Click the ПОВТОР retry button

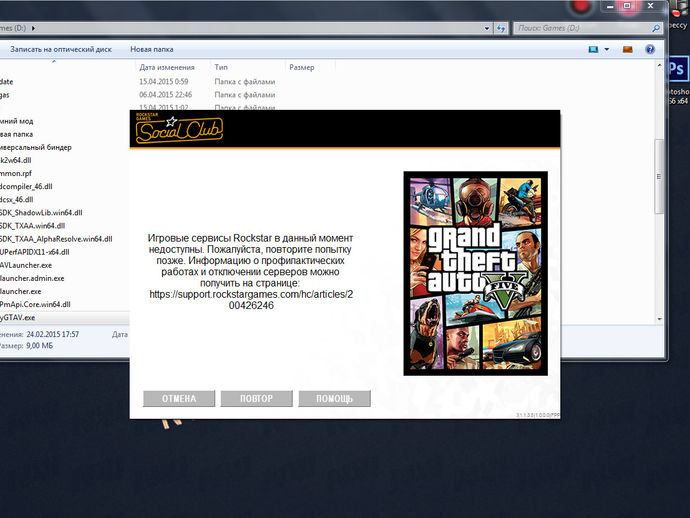click(257, 399)
